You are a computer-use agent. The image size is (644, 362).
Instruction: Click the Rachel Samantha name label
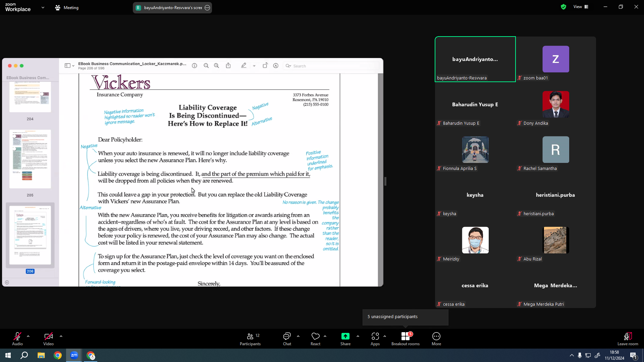pyautogui.click(x=540, y=169)
